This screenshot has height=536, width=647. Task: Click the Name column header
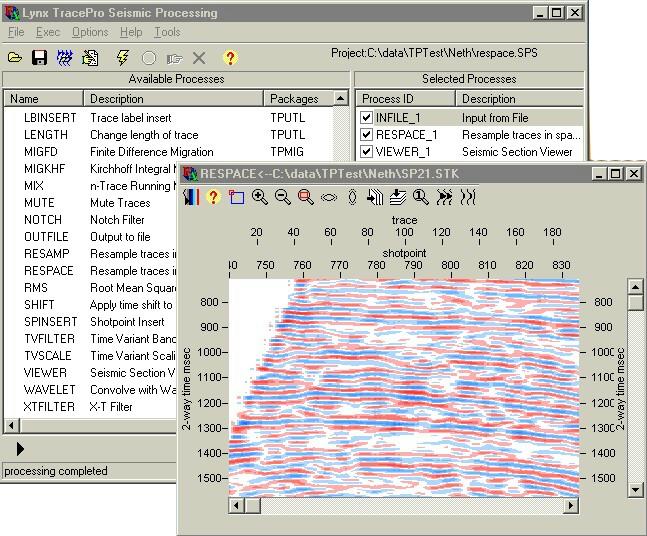44,99
